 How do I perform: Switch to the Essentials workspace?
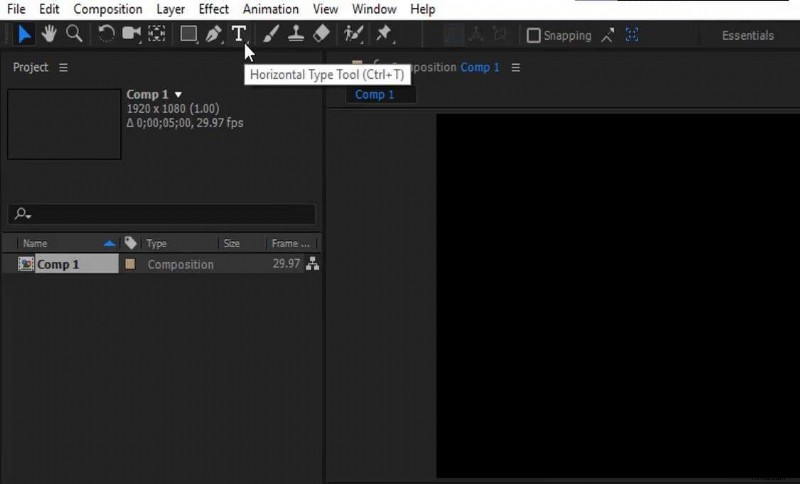point(747,35)
